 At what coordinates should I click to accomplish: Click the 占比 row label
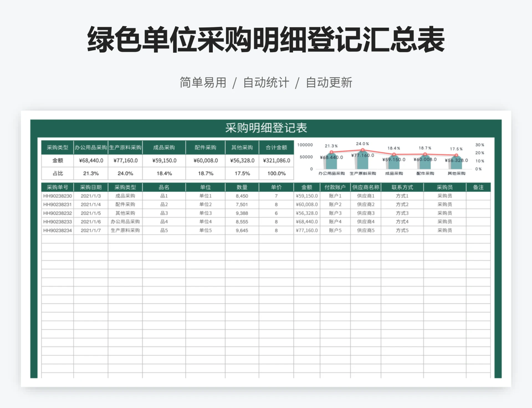tap(57, 173)
